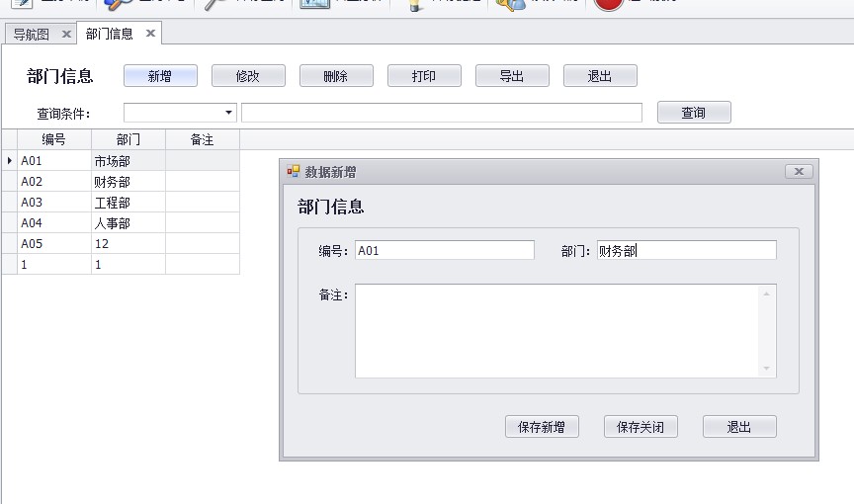Close the 数据新增 dialog
Image resolution: width=854 pixels, height=504 pixels.
[799, 171]
